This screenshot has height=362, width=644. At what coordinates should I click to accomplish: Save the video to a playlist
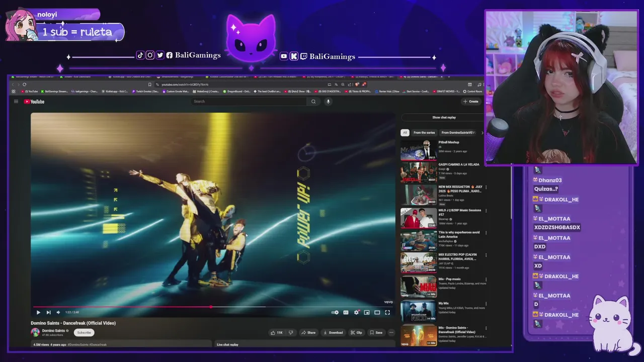(x=376, y=332)
